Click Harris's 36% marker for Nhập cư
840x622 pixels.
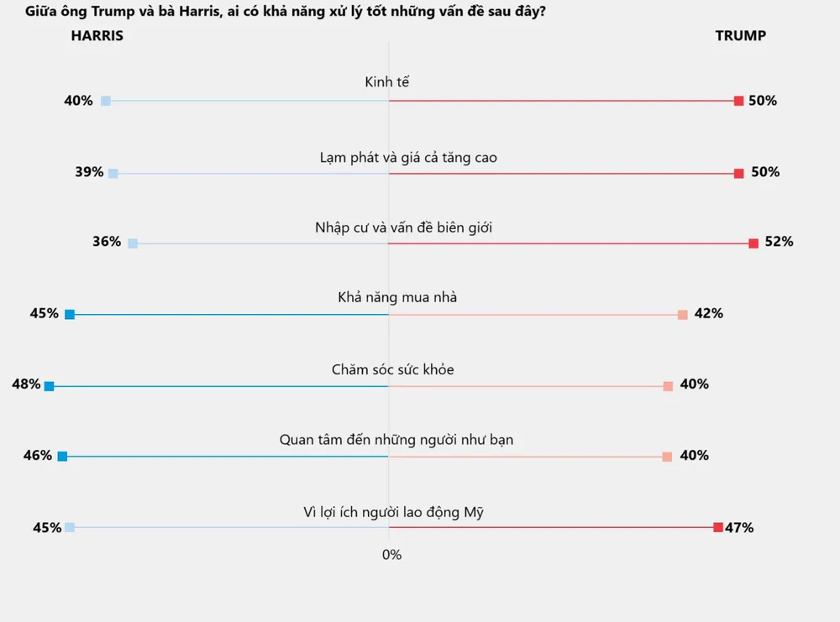coord(133,243)
